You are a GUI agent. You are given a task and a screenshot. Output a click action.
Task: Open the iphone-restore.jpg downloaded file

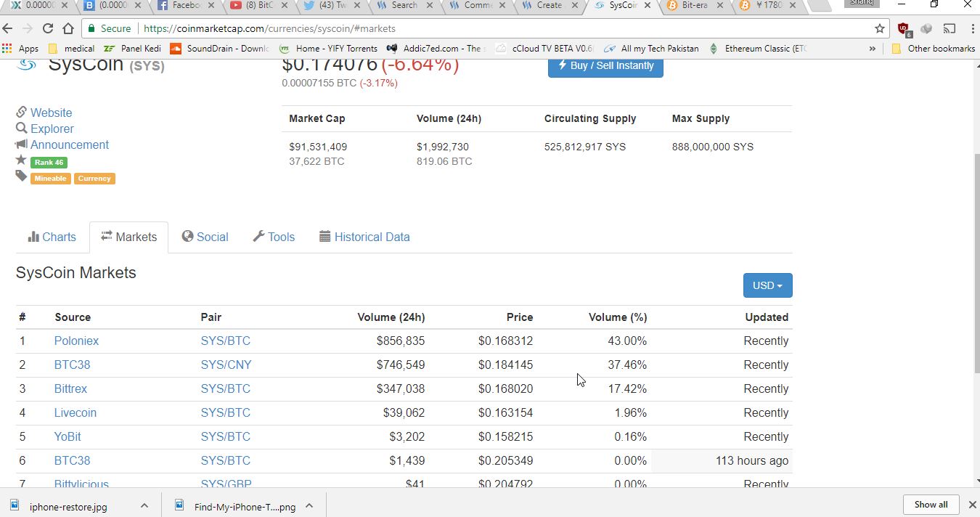coord(68,507)
